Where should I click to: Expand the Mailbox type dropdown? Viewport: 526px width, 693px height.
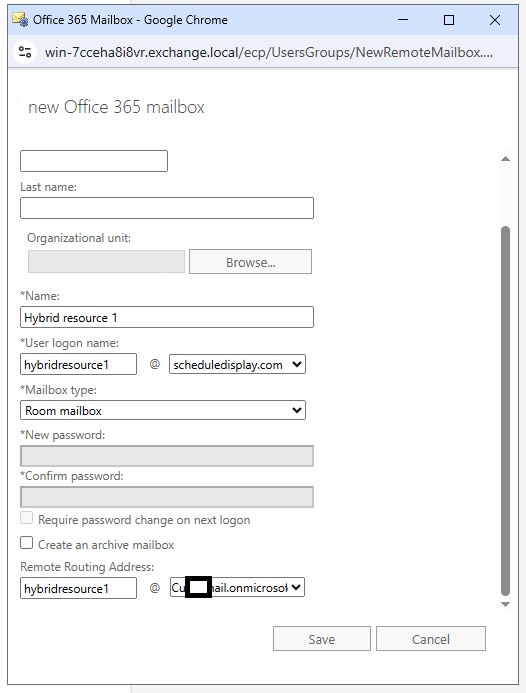click(x=163, y=410)
